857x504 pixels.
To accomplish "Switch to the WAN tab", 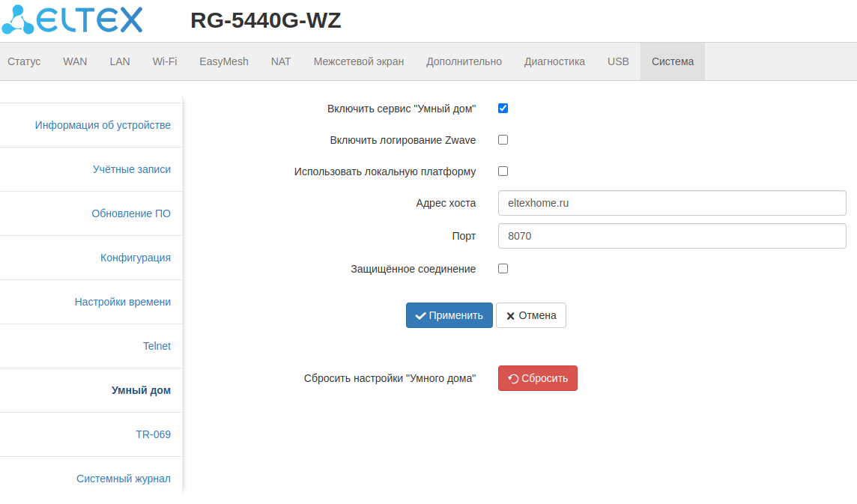I will coord(75,61).
